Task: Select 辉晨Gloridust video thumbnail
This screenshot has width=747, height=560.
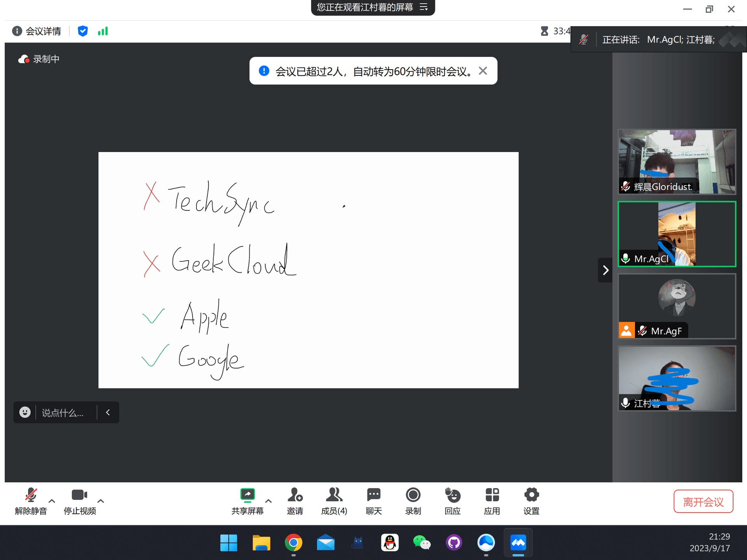Action: tap(677, 161)
